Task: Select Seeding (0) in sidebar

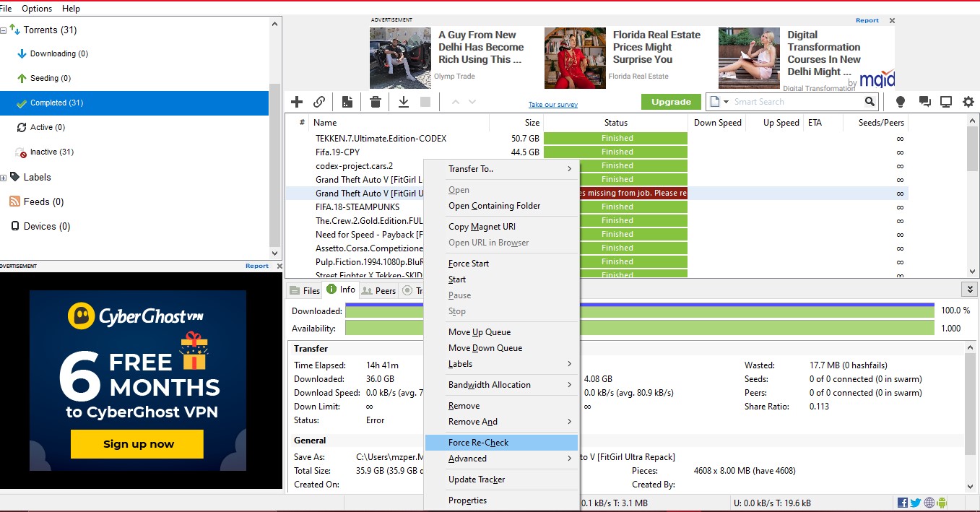Action: pyautogui.click(x=51, y=78)
